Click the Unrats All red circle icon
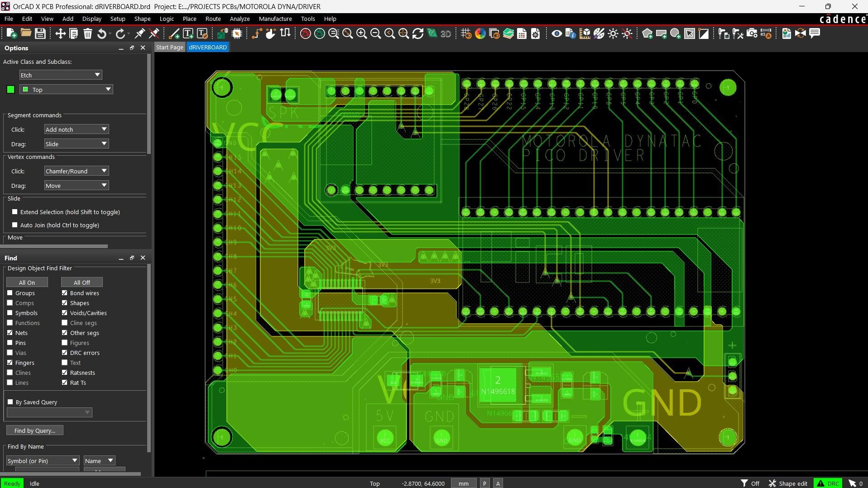868x488 pixels. [306, 33]
